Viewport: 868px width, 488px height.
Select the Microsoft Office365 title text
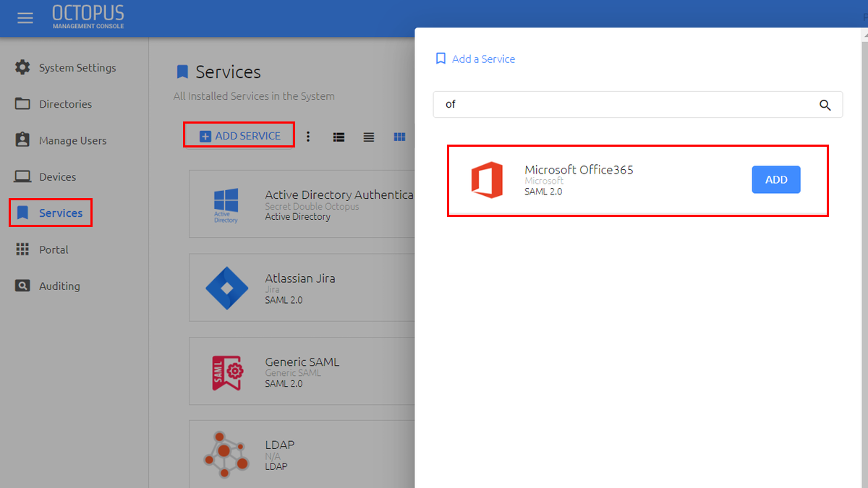pos(579,170)
